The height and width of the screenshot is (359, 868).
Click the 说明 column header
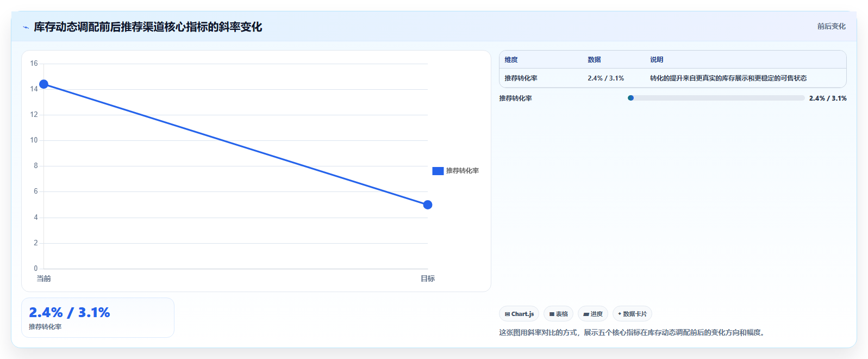657,60
